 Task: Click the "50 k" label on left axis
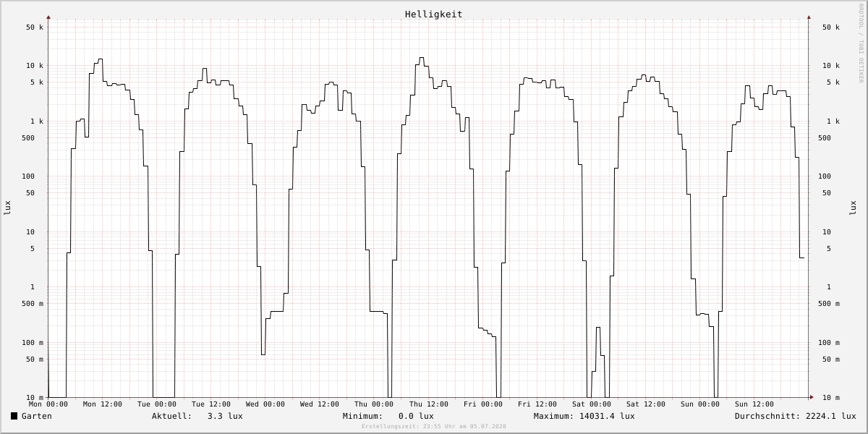pyautogui.click(x=35, y=27)
